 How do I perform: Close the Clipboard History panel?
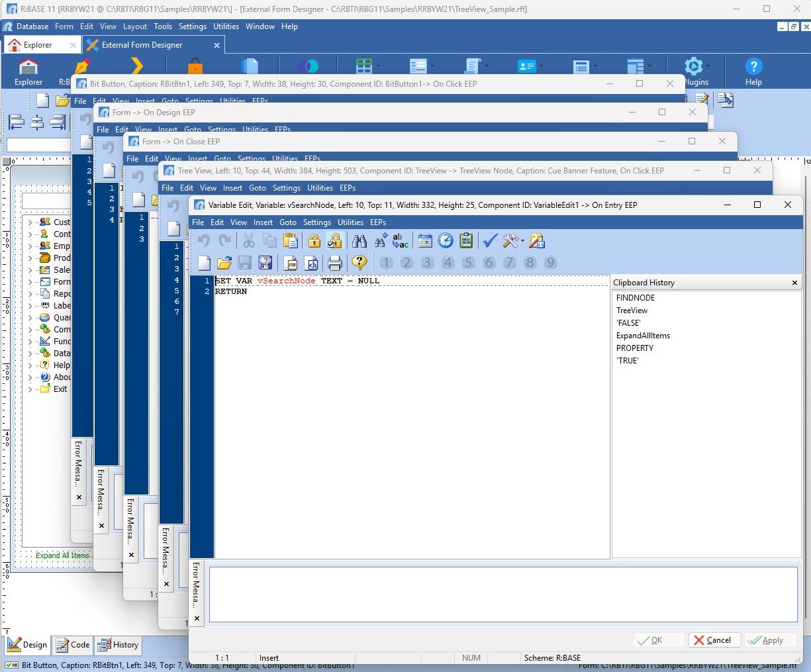[794, 283]
